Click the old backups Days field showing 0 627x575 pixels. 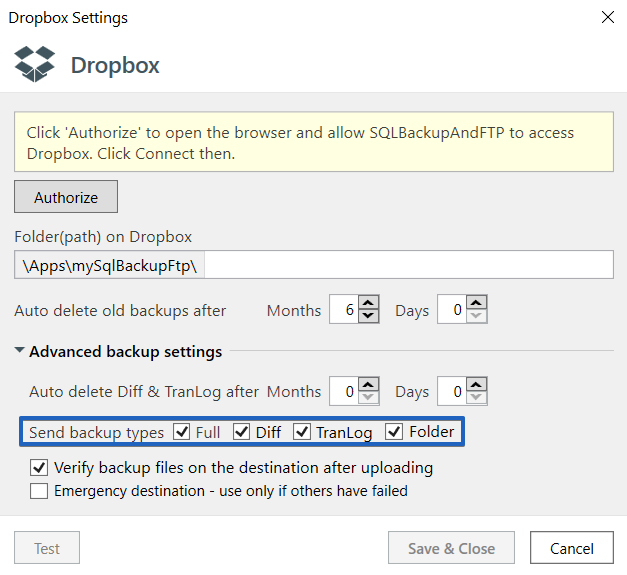click(452, 309)
